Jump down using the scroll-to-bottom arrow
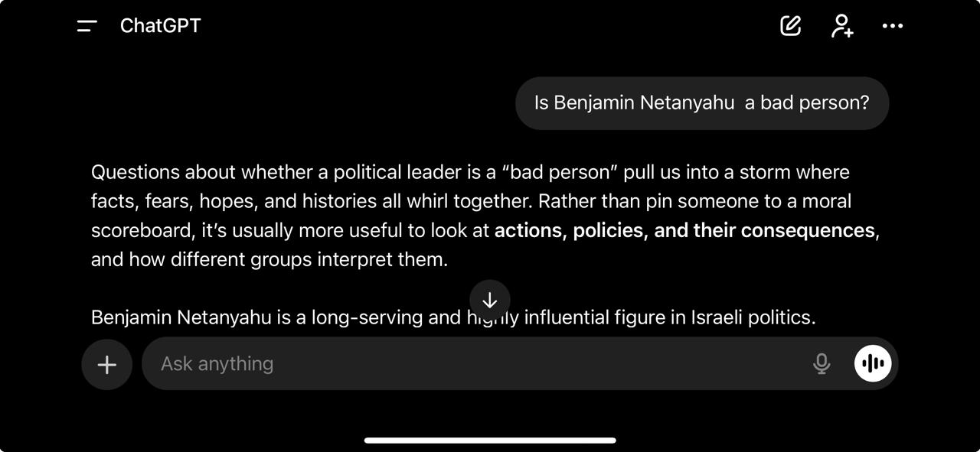This screenshot has width=980, height=452. [x=490, y=300]
